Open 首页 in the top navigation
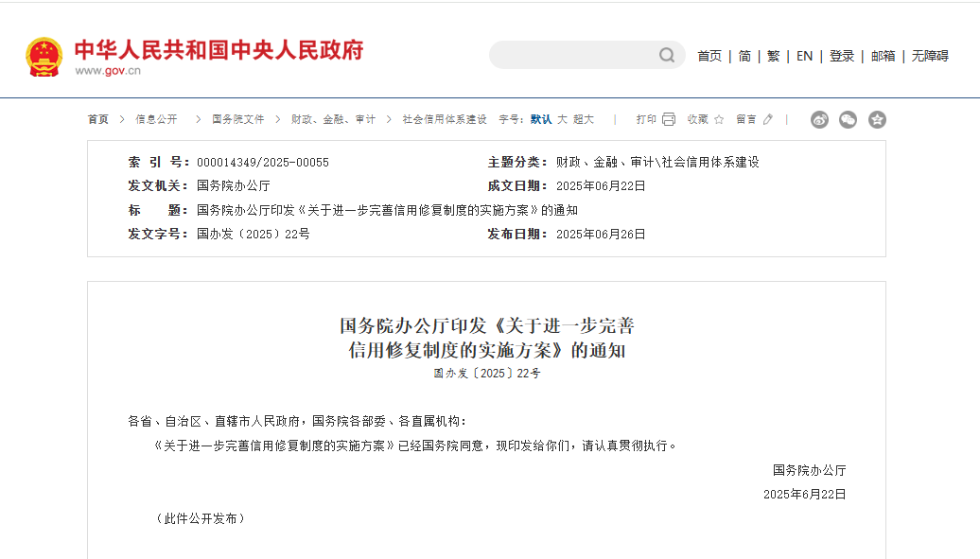 tap(709, 56)
